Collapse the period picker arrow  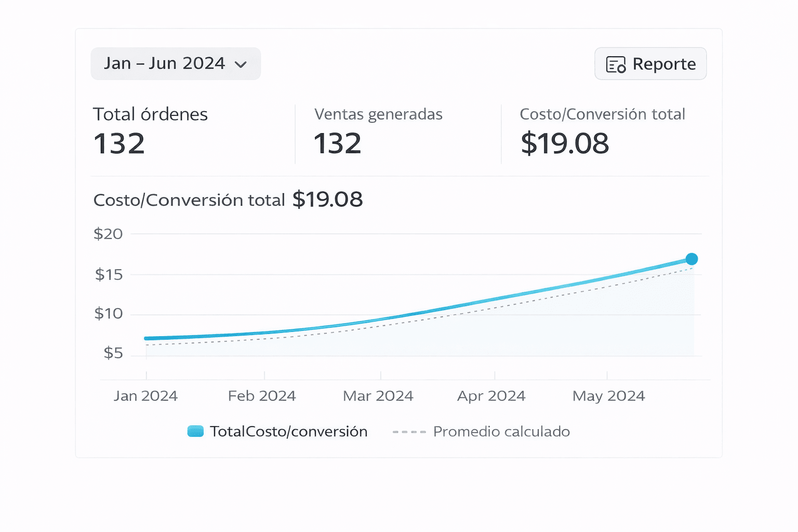click(241, 64)
